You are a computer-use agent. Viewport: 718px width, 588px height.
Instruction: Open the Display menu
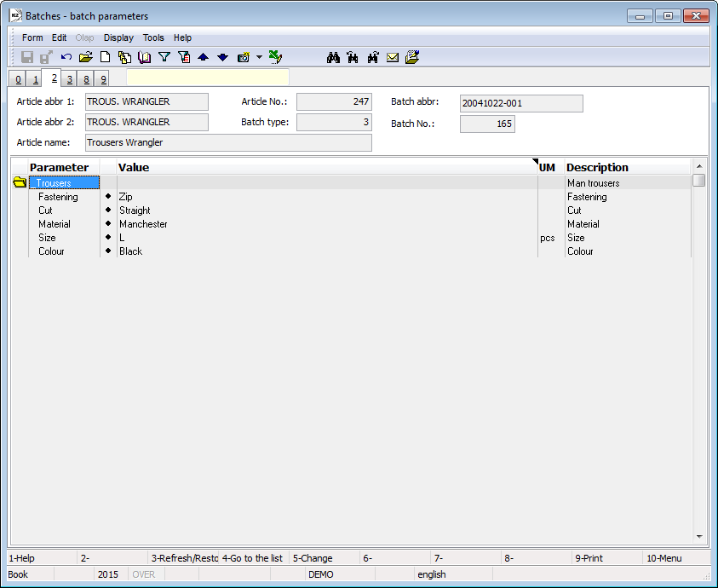coord(118,37)
